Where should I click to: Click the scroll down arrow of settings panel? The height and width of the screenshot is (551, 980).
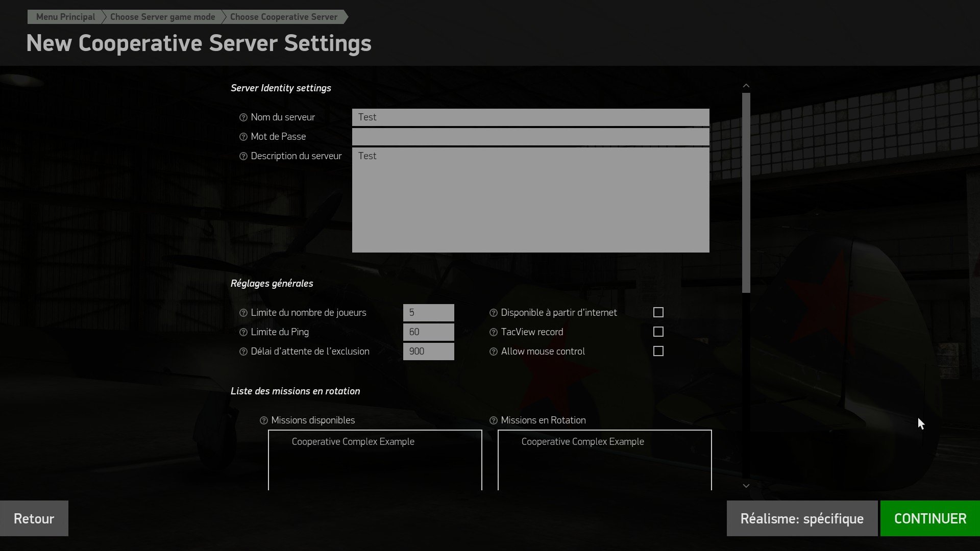pos(746,486)
